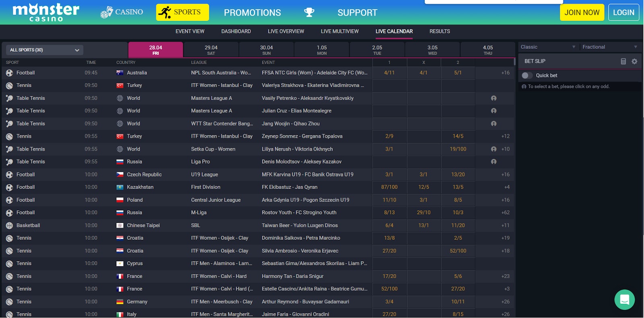The width and height of the screenshot is (644, 318).
Task: Click the LOGIN button
Action: click(x=623, y=12)
